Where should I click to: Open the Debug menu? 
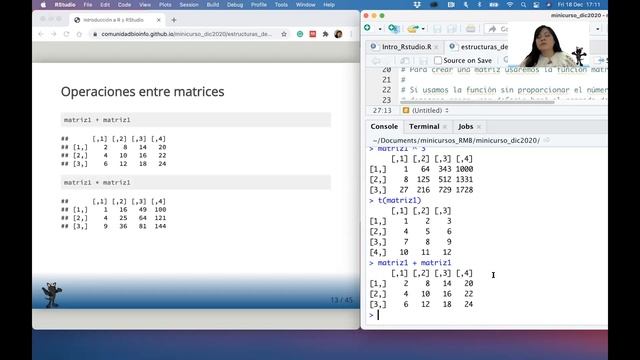coord(235,5)
